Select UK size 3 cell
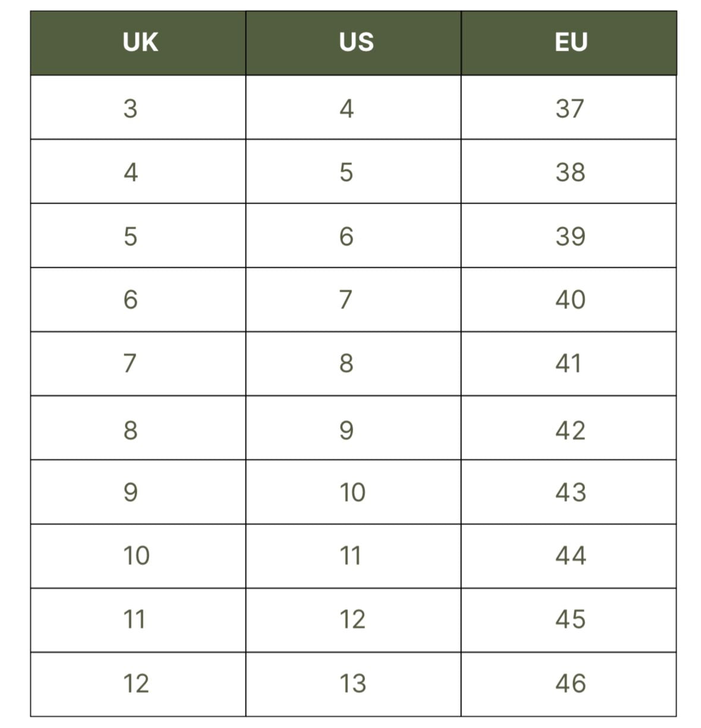 (130, 108)
